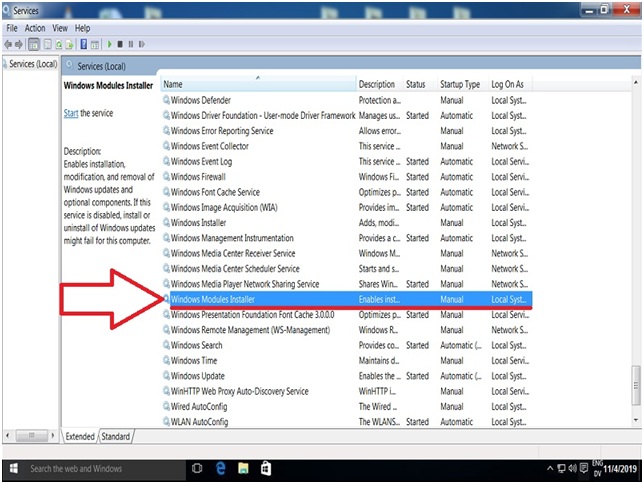Click the Stop Service square icon
This screenshot has width=644, height=484.
click(x=120, y=44)
